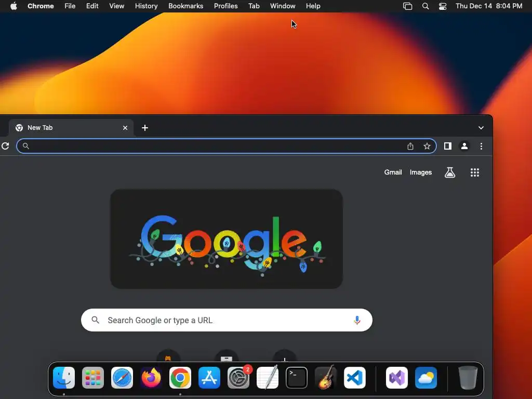Open the File menu
The height and width of the screenshot is (399, 532).
[x=70, y=6]
